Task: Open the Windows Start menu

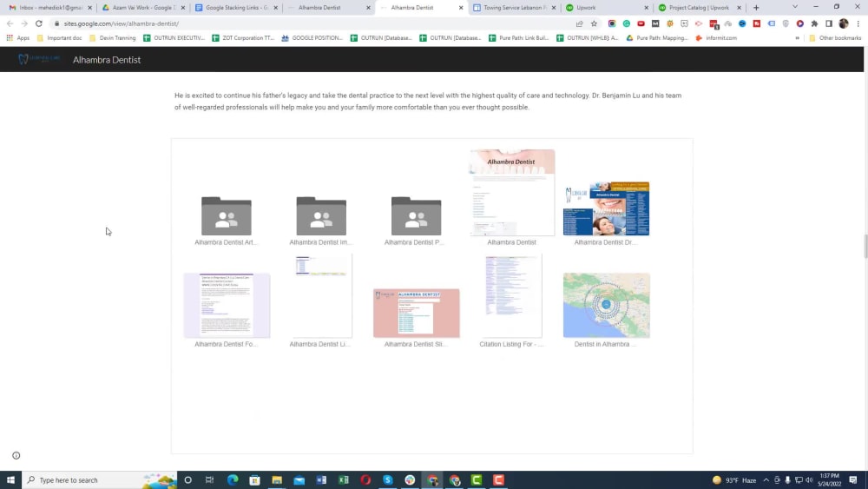Action: coord(10,479)
